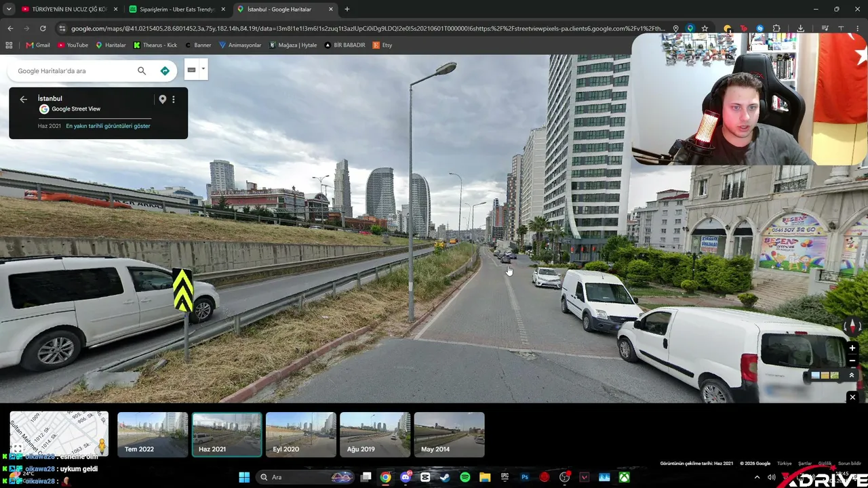Image resolution: width=868 pixels, height=488 pixels.
Task: Zoom out of the Street View image
Action: (x=852, y=361)
